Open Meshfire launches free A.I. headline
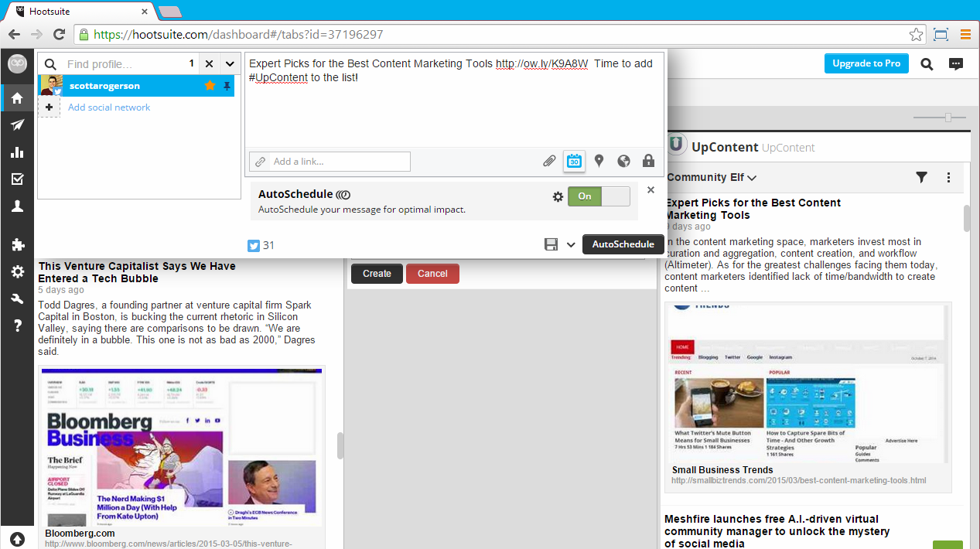 point(777,531)
